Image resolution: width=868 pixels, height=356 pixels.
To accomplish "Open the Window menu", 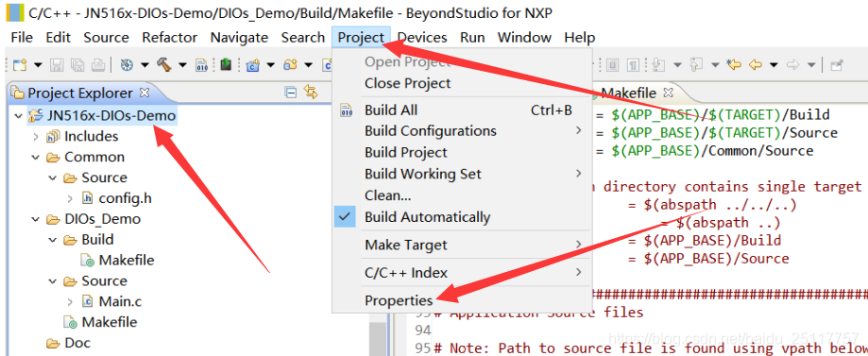I will (x=524, y=38).
